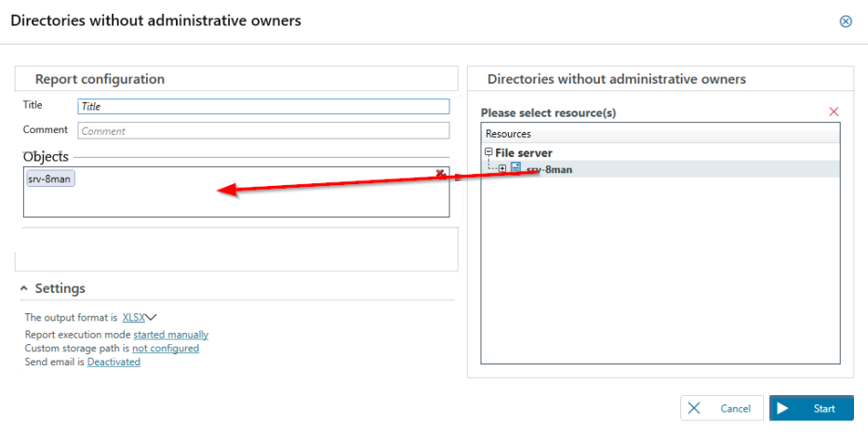Click the Report configuration header
The width and height of the screenshot is (868, 436).
[x=100, y=79]
